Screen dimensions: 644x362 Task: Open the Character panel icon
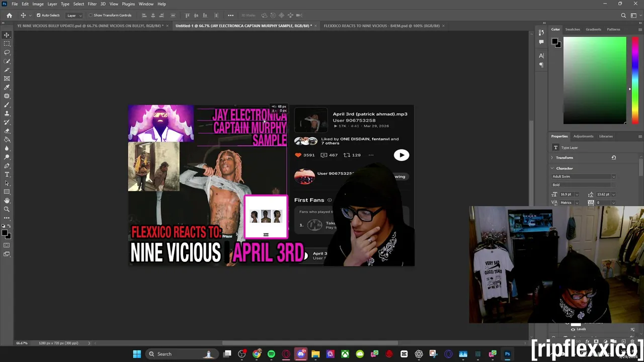click(x=541, y=56)
